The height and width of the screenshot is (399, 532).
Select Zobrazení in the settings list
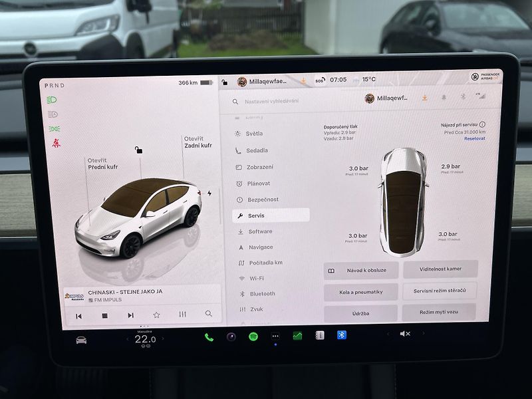click(x=255, y=167)
